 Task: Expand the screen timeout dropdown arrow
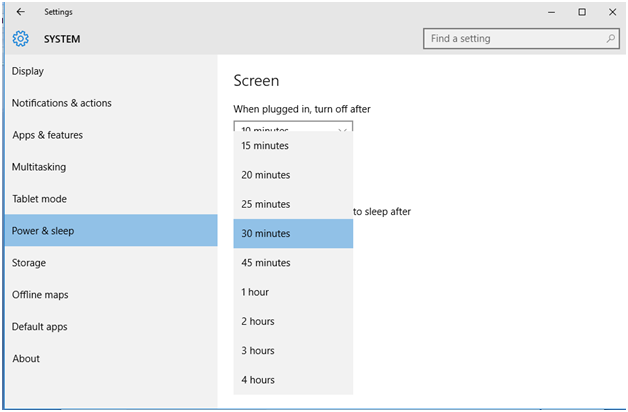point(343,129)
